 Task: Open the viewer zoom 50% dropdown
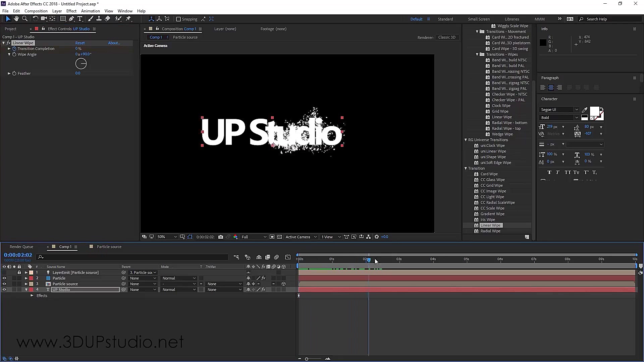click(x=167, y=237)
